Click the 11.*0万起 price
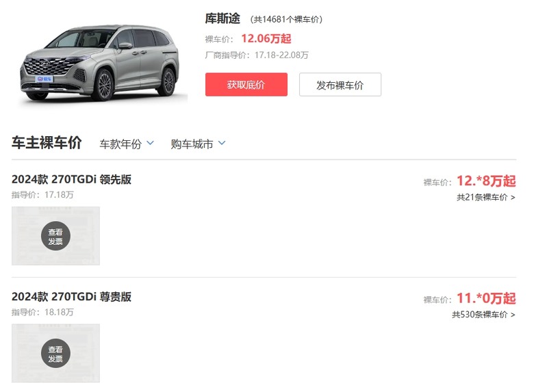 coord(486,298)
